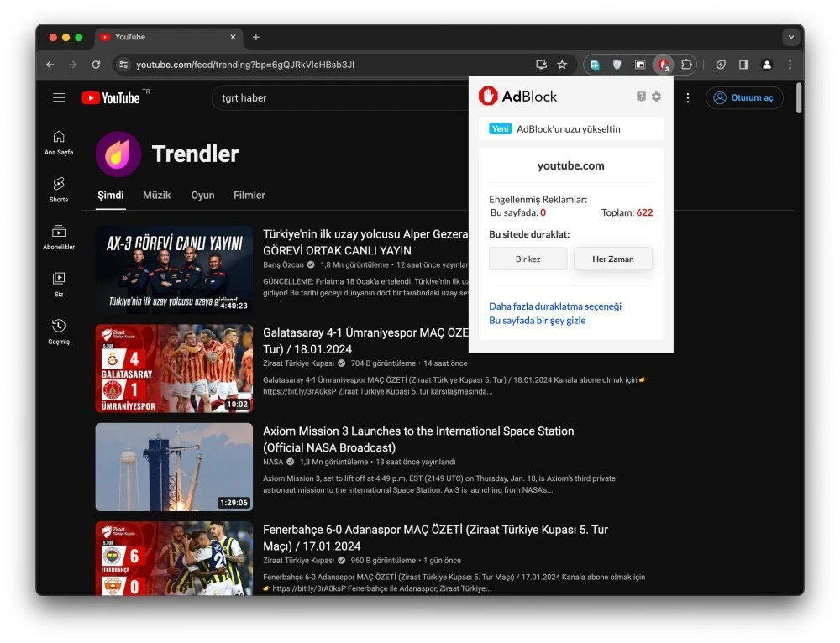The image size is (840, 643).
Task: Open the browser profile avatar icon
Action: point(767,65)
